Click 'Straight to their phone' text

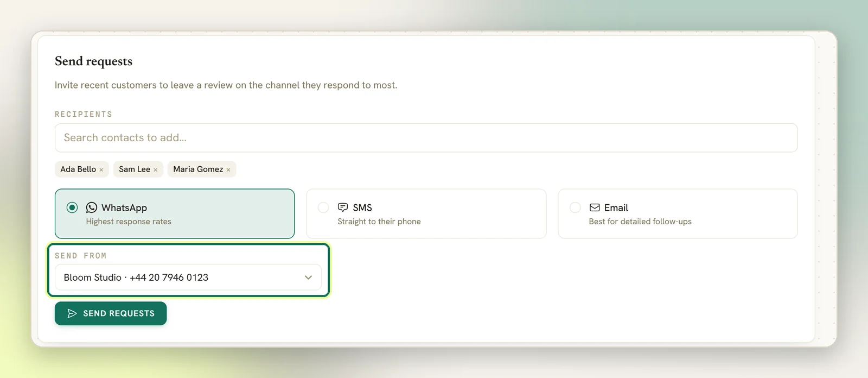pos(379,222)
